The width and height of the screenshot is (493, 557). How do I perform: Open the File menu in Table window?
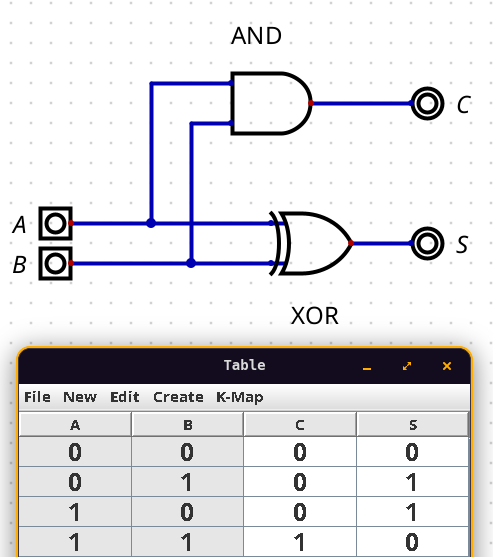(x=37, y=397)
